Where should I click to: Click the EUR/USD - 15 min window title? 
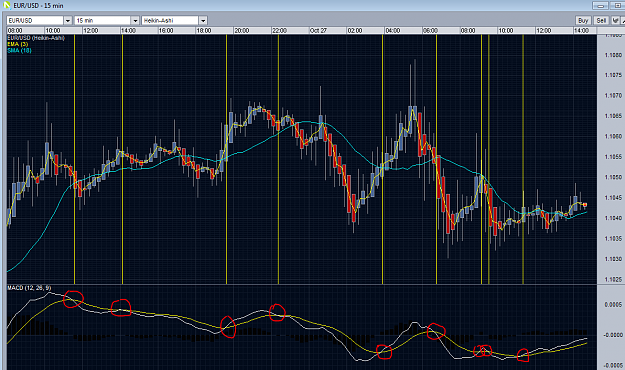click(38, 6)
